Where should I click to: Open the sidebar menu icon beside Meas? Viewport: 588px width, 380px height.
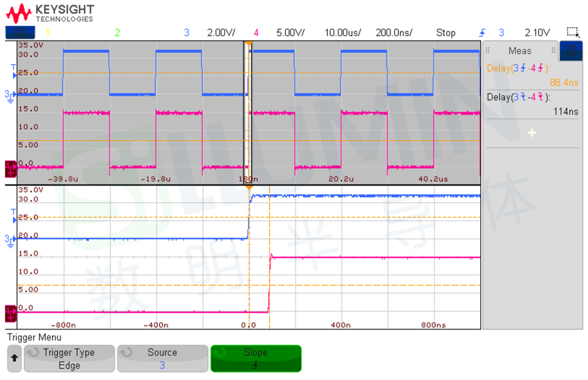coord(571,50)
